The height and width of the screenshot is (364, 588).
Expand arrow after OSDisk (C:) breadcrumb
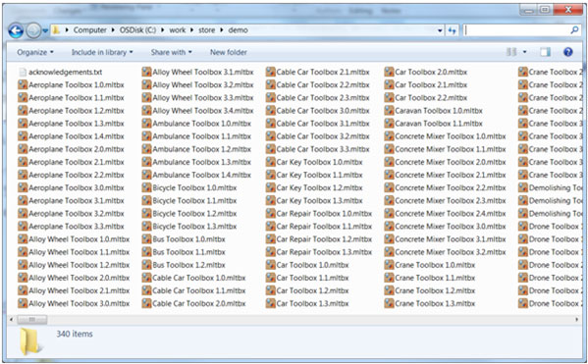162,30
